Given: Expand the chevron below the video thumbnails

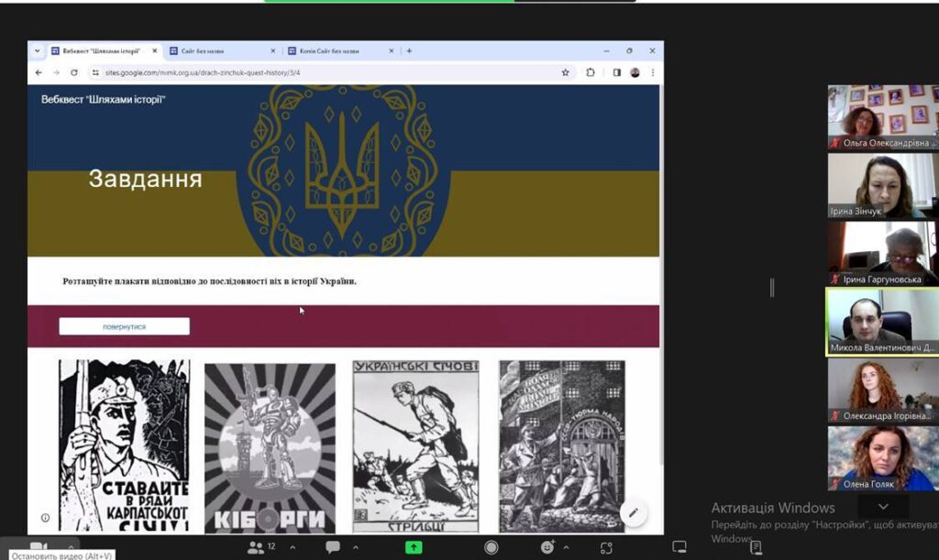Looking at the screenshot, I should pyautogui.click(x=883, y=507).
